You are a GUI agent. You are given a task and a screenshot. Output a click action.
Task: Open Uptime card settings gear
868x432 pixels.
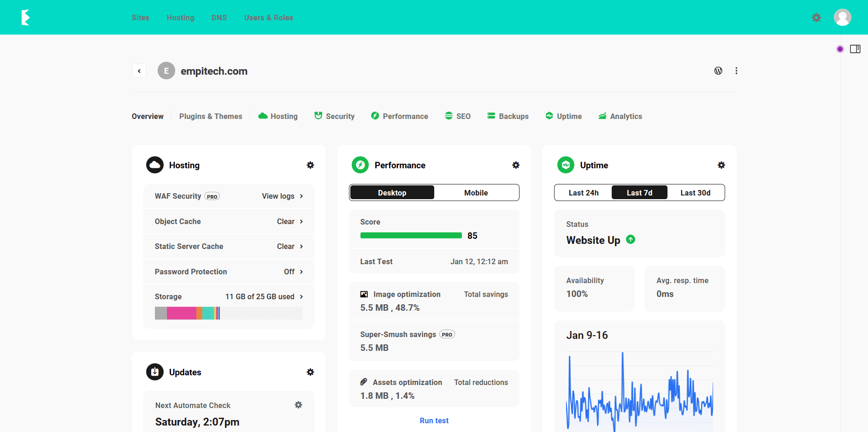pos(721,165)
